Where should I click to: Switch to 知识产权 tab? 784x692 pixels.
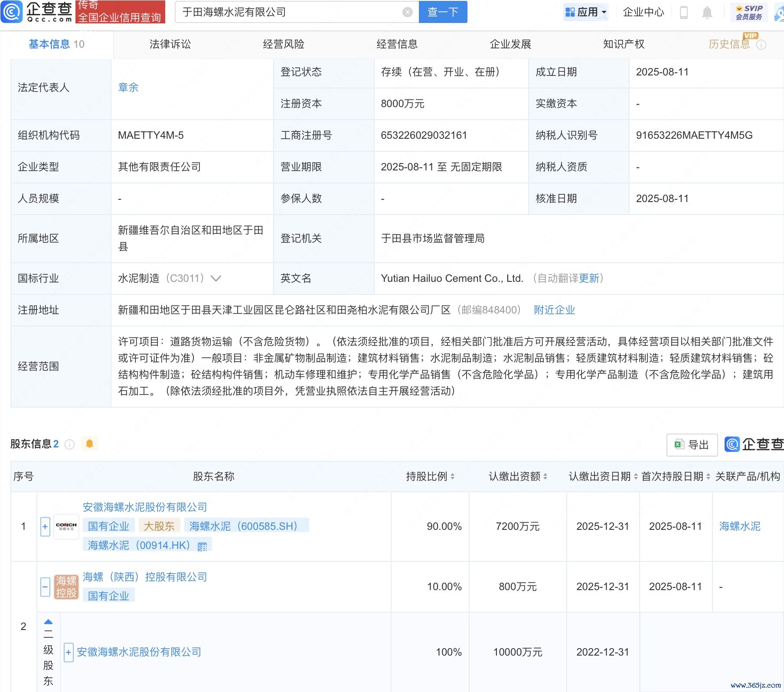(x=624, y=44)
